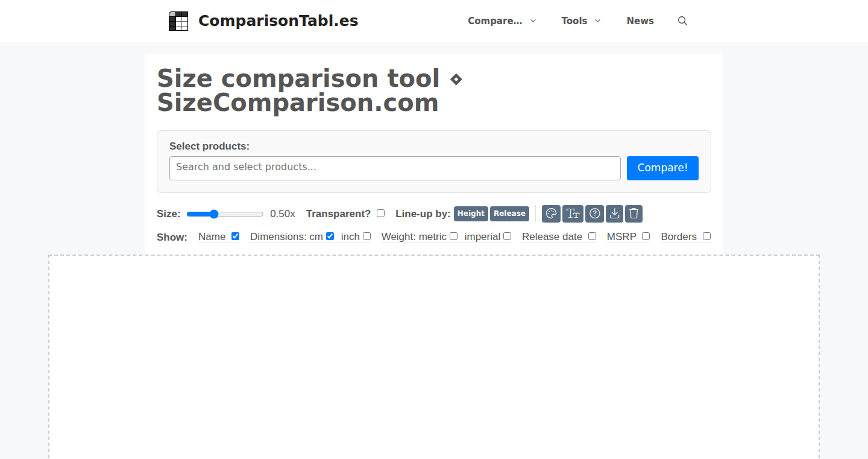Enable Weight metric checkbox
This screenshot has height=459, width=868.
(454, 236)
